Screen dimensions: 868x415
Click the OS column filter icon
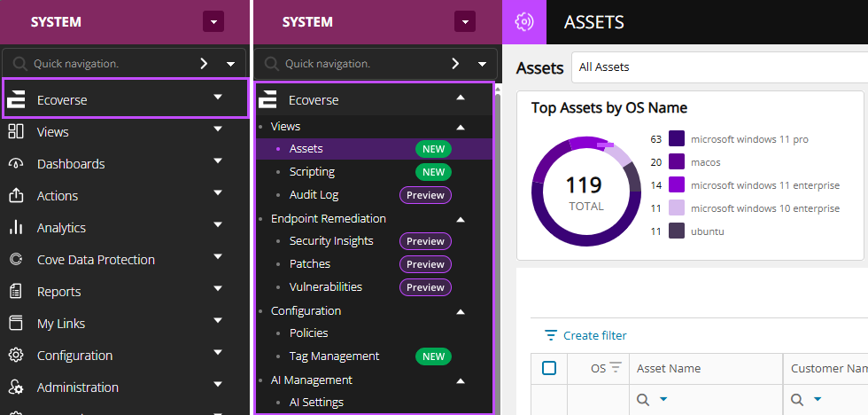click(x=616, y=367)
